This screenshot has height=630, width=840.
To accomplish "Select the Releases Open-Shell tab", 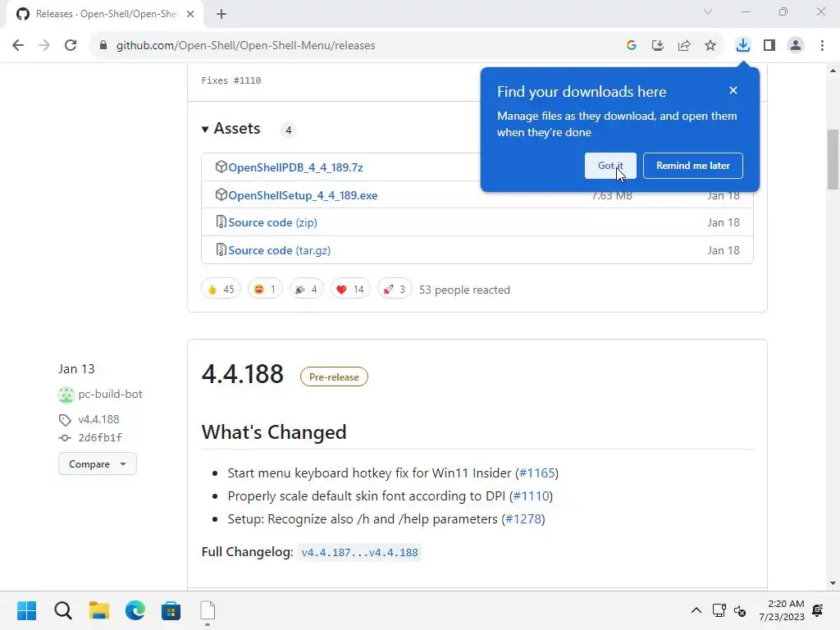I will (x=105, y=15).
